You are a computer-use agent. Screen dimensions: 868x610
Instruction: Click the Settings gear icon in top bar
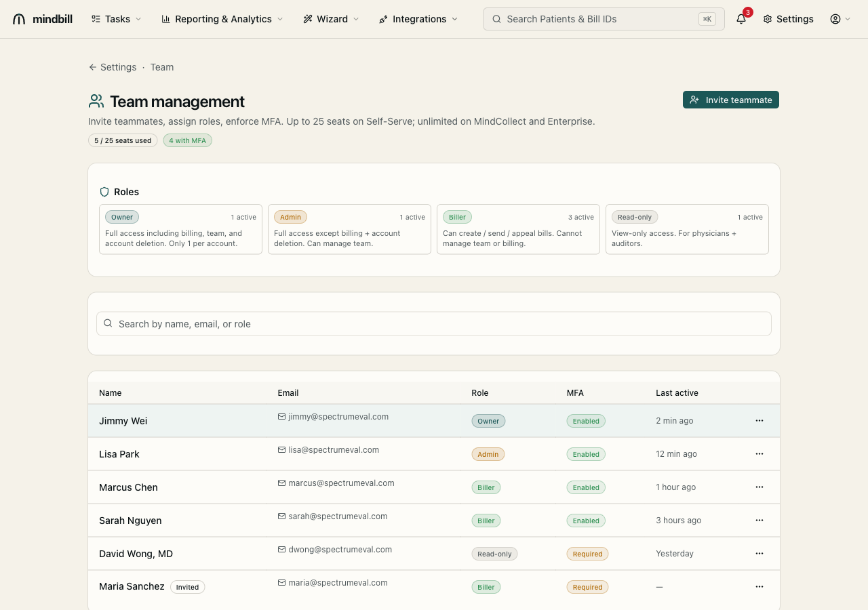(768, 19)
